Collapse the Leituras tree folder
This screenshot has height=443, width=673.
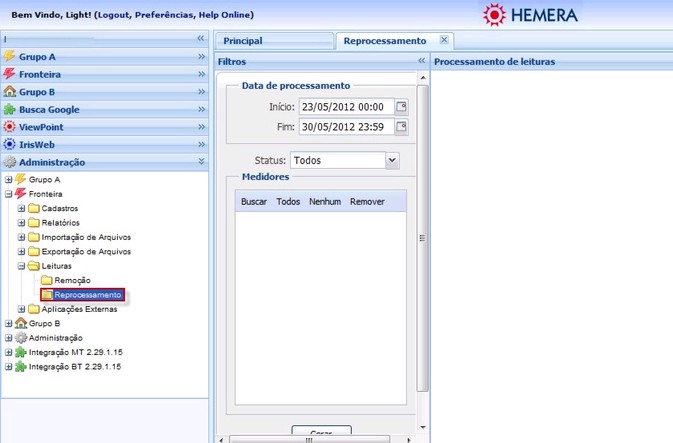click(x=22, y=267)
